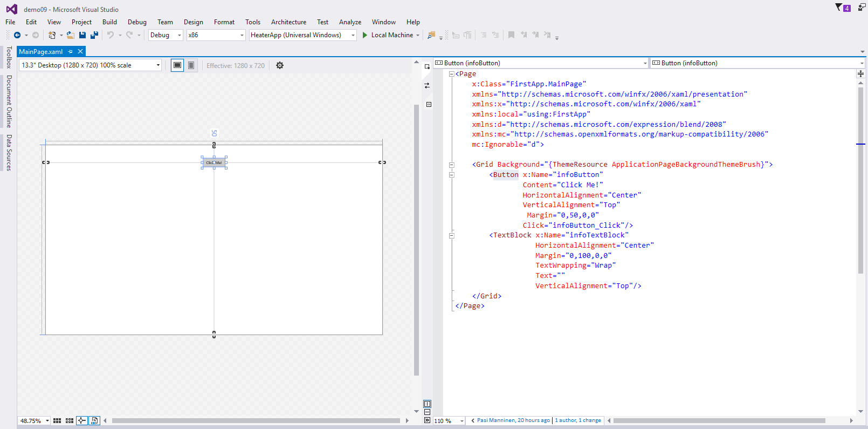Screen dimensions: 868x429
Task: Collapse the Grid element in XAML
Action: pyautogui.click(x=452, y=165)
